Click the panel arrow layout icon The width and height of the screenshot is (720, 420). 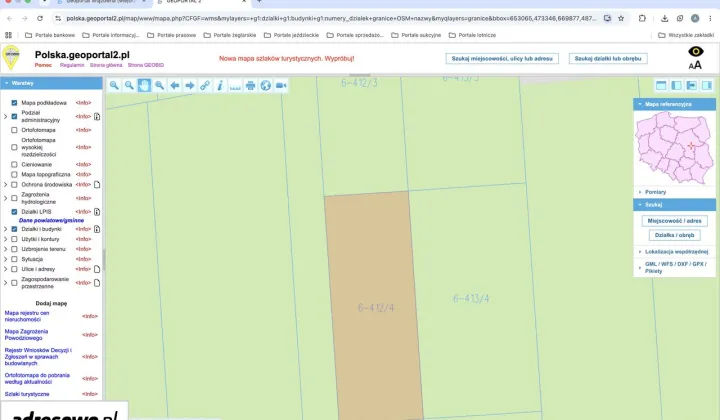point(692,85)
